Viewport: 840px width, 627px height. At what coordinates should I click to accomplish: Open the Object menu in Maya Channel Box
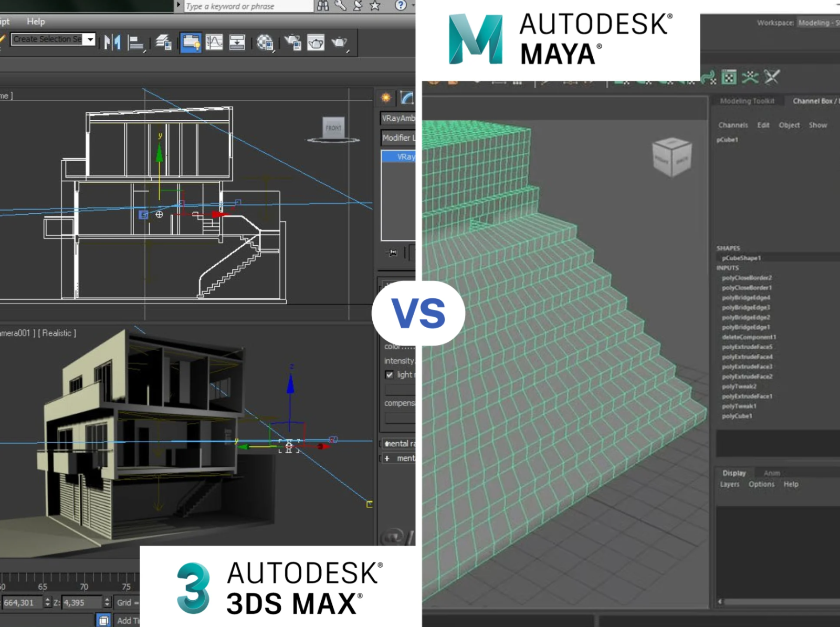(x=789, y=125)
